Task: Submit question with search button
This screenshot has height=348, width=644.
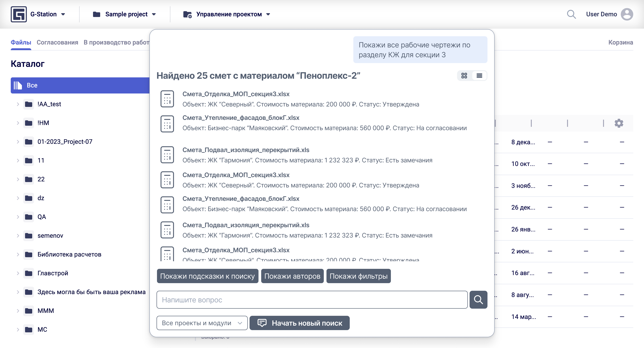Action: click(x=478, y=299)
